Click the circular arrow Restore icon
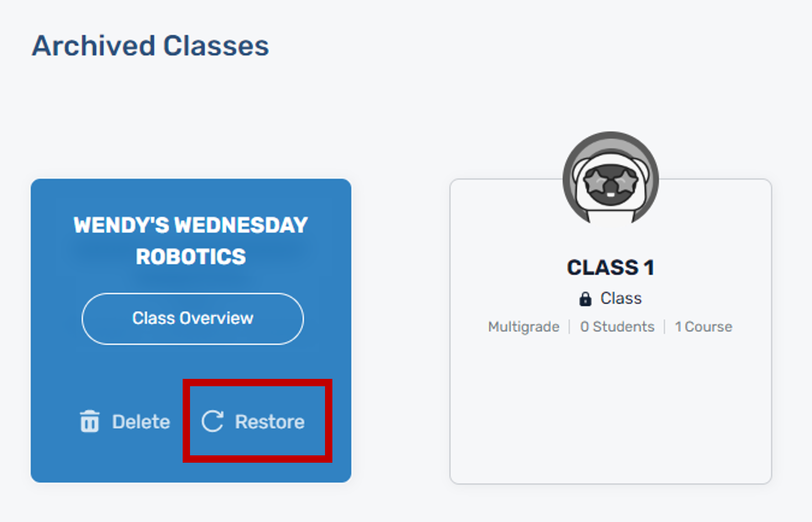Viewport: 812px width, 522px height. pyautogui.click(x=212, y=421)
